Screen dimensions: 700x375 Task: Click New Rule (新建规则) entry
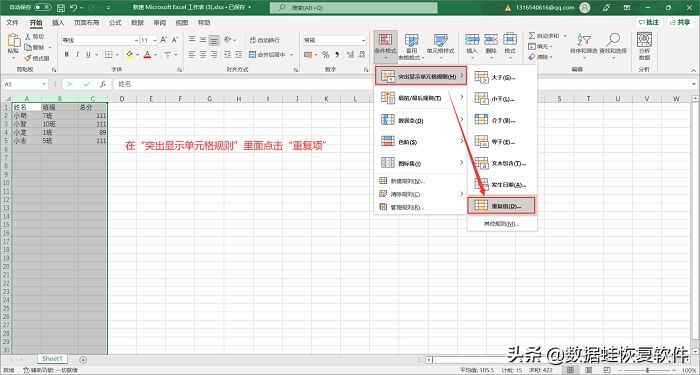click(420, 181)
